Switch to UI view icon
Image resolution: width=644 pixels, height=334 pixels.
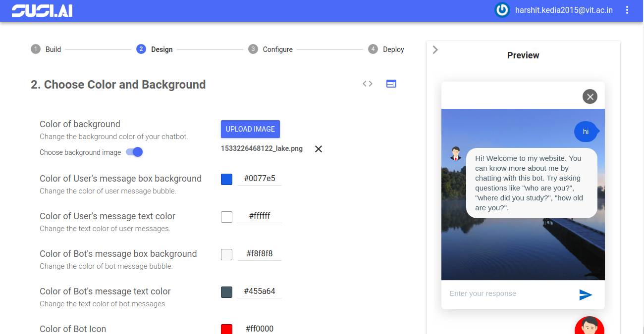pyautogui.click(x=391, y=84)
